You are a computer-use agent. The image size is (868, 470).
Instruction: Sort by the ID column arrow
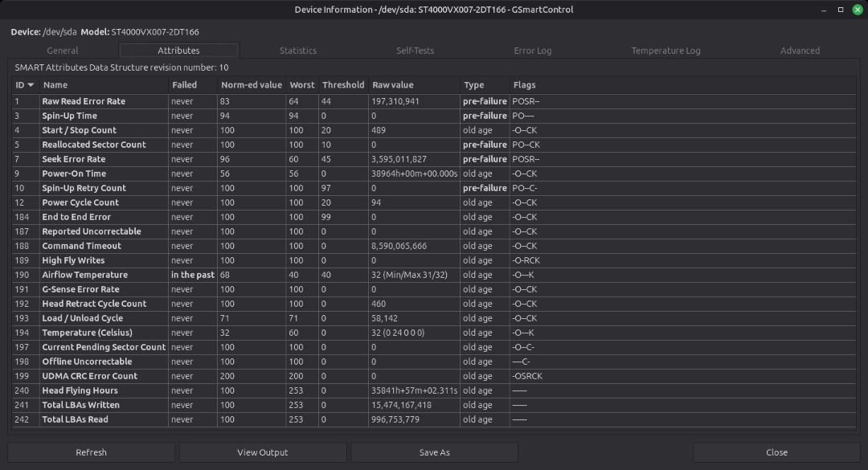(x=31, y=84)
